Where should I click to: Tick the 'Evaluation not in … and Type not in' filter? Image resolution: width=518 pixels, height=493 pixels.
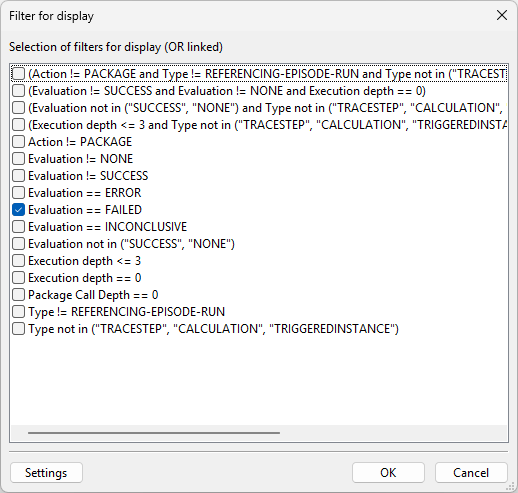(18, 108)
